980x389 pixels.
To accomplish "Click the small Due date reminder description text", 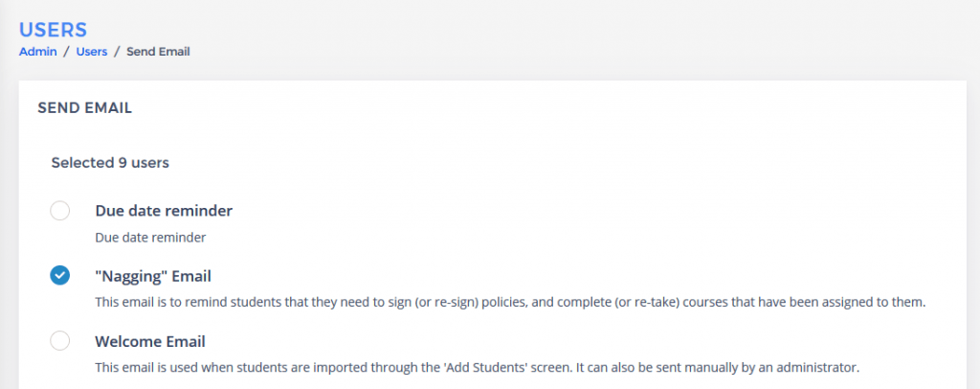I will pos(151,236).
